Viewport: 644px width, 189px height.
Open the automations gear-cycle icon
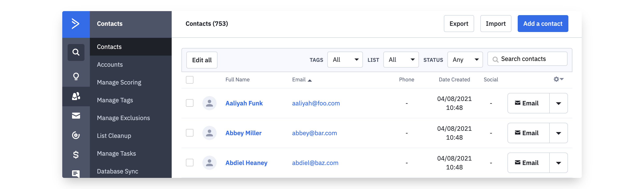(76, 135)
